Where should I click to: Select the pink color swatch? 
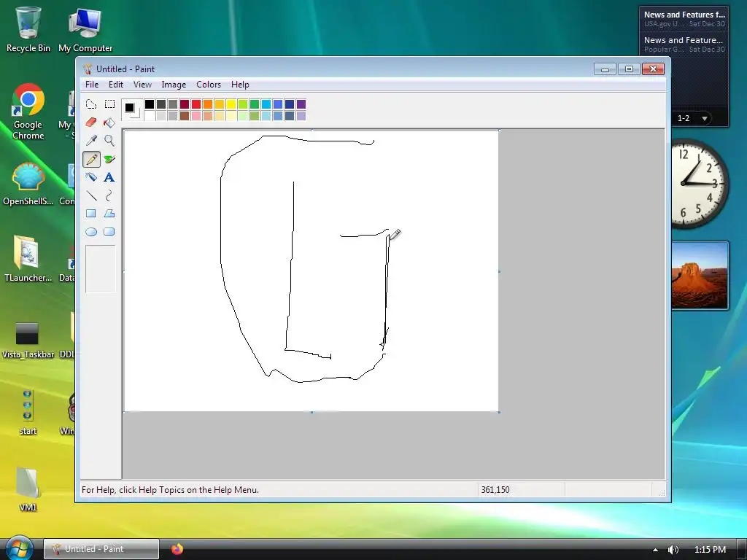196,116
